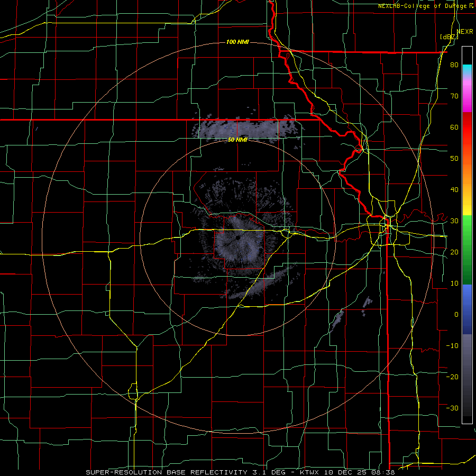Select the 50 value on dBZ scale
Screen dimensions: 476x476
pyautogui.click(x=454, y=159)
